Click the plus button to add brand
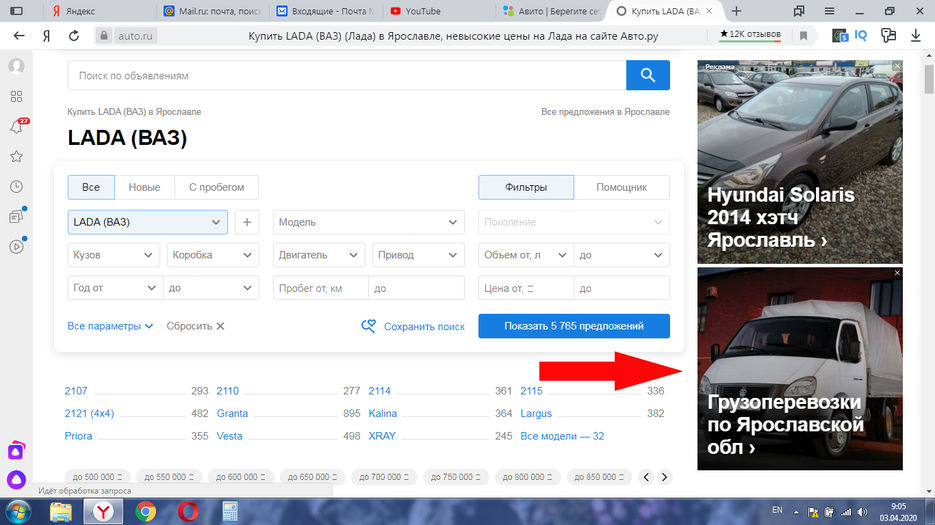 (x=247, y=222)
